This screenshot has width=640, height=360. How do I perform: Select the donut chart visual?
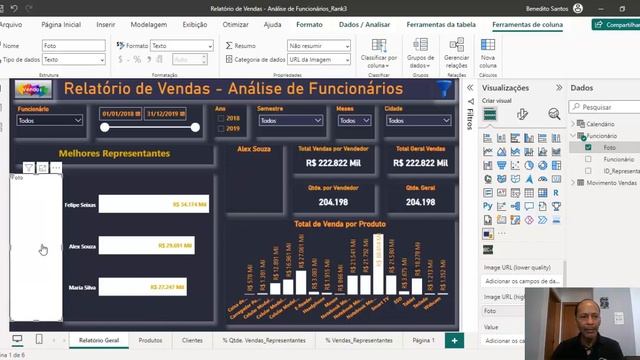[542, 165]
